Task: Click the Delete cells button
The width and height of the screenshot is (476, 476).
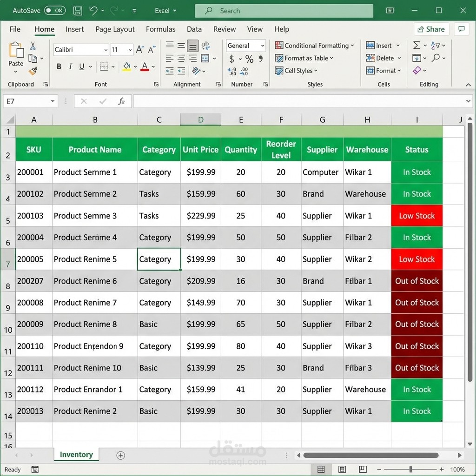Action: coord(384,58)
